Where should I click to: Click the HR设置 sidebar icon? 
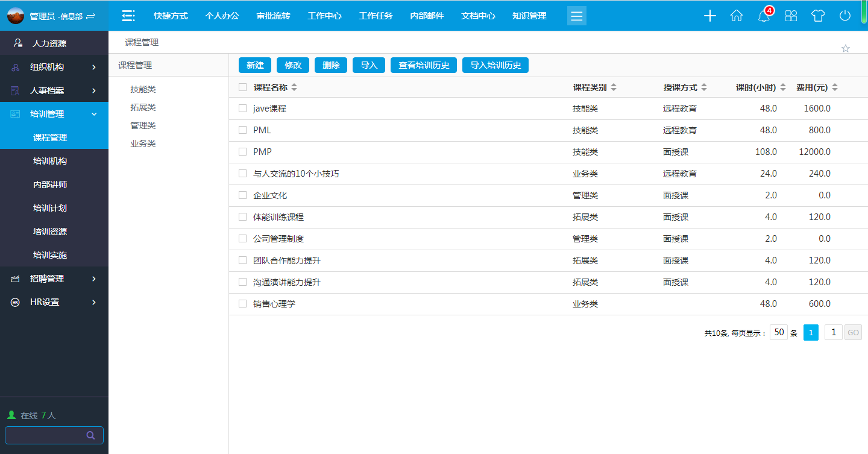tap(16, 302)
